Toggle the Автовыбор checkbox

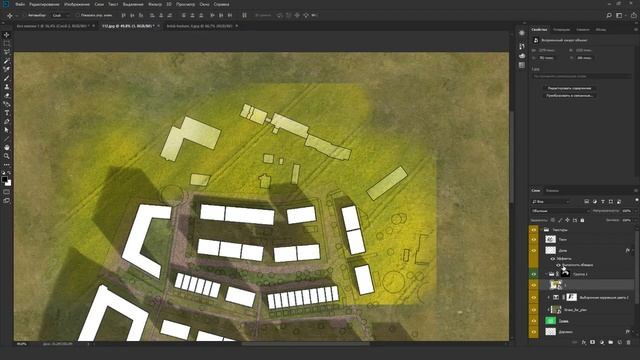tap(24, 16)
